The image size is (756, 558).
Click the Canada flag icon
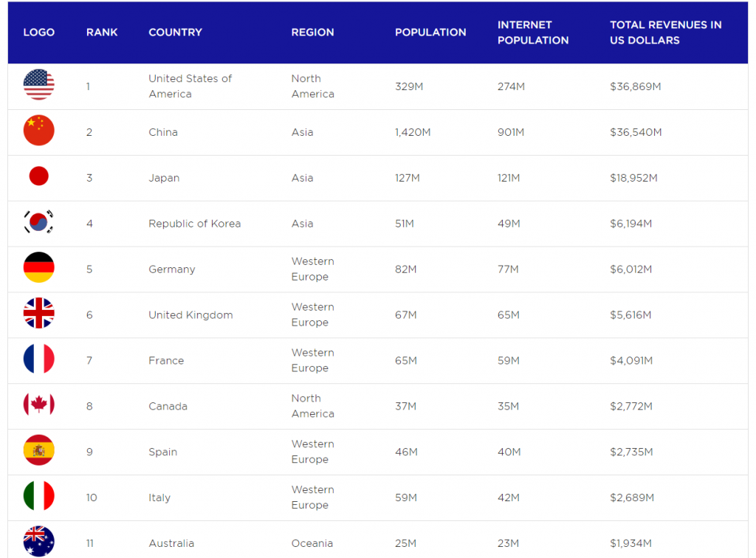(38, 405)
